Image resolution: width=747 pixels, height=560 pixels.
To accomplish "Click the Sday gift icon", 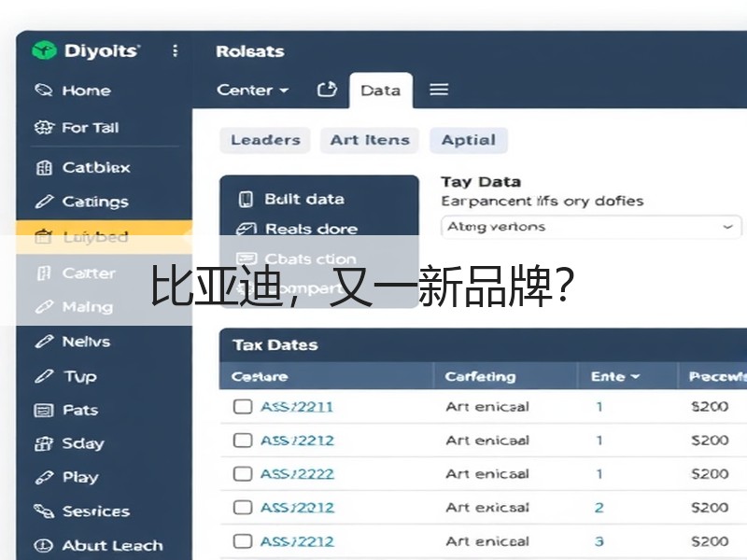I will (x=43, y=444).
